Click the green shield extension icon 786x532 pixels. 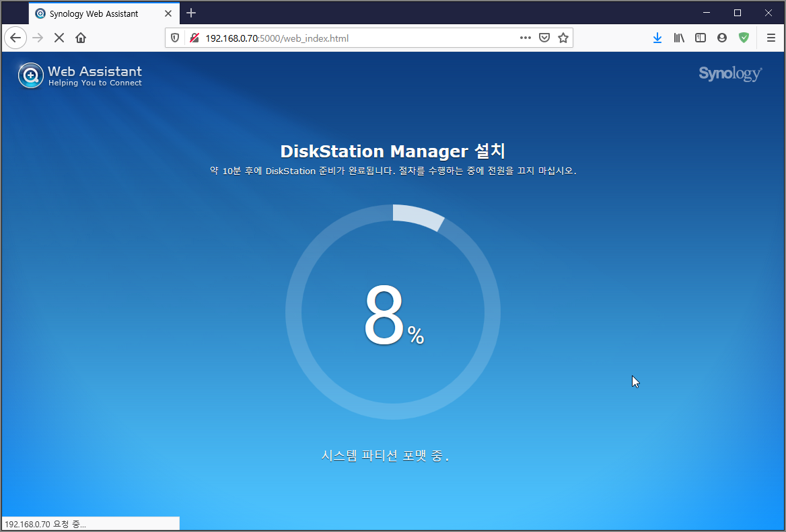click(x=744, y=38)
